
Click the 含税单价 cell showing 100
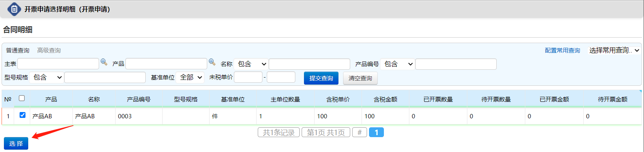click(338, 116)
